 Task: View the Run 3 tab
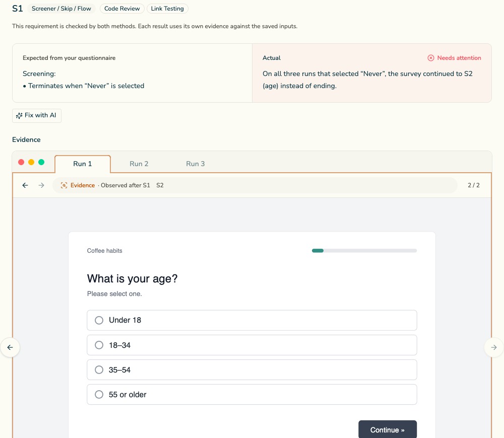point(196,164)
